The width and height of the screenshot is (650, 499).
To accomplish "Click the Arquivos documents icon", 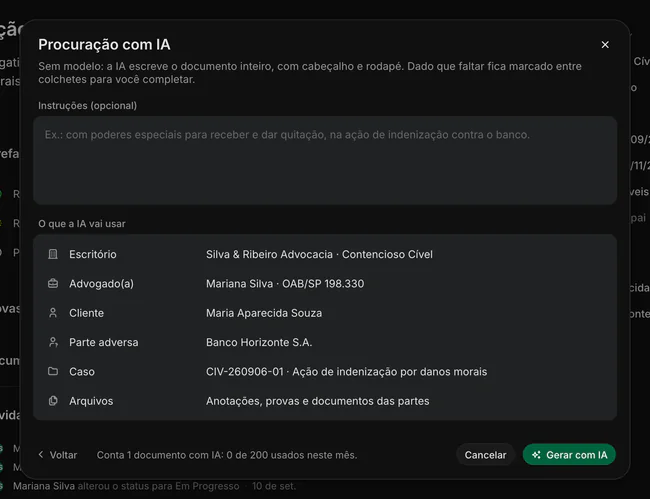I will (53, 401).
